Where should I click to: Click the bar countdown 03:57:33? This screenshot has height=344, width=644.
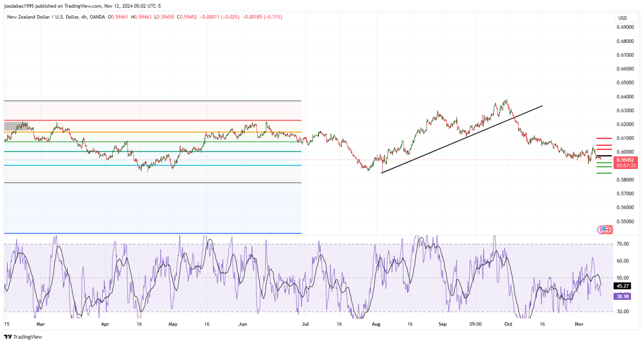click(x=626, y=165)
